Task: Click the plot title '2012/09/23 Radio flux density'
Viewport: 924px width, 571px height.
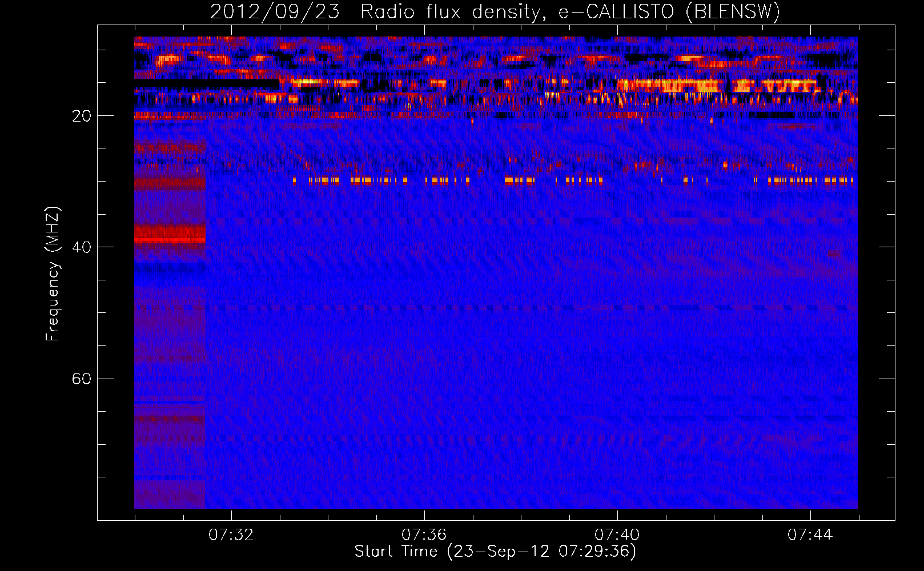Action: (x=495, y=11)
